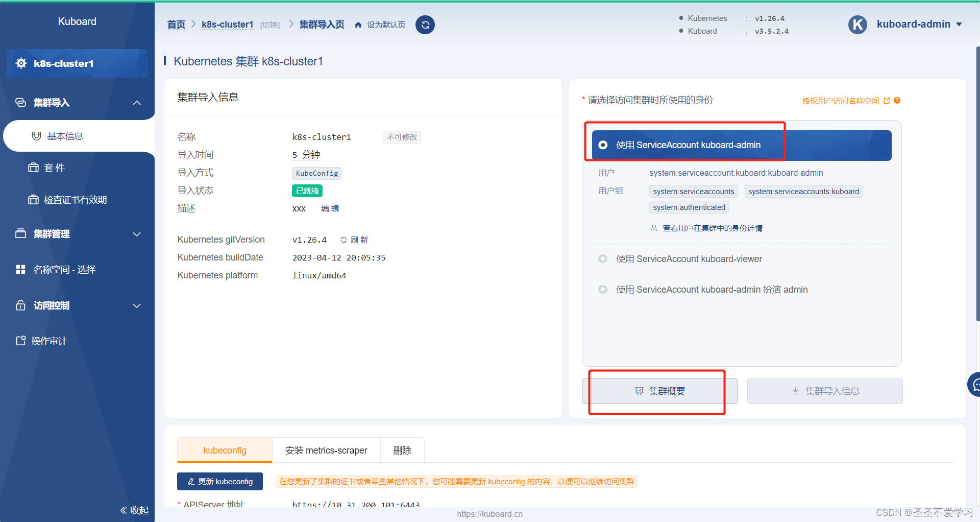
Task: Click the 集群导入 sidebar section icon
Action: pyautogui.click(x=20, y=103)
